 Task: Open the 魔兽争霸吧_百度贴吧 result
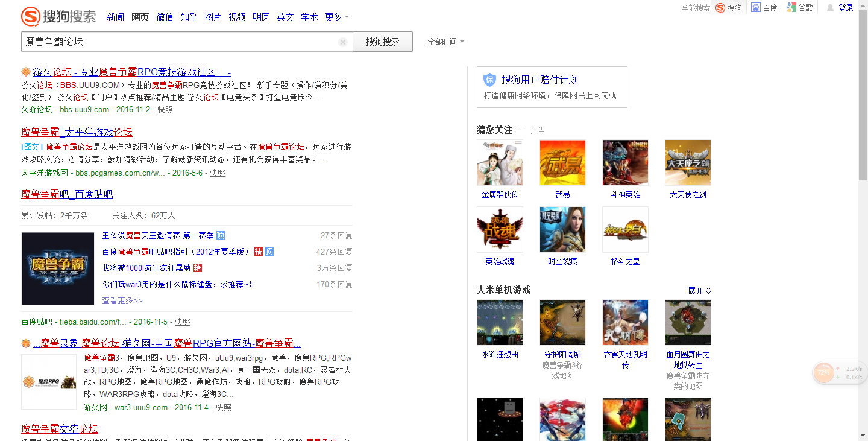(67, 194)
